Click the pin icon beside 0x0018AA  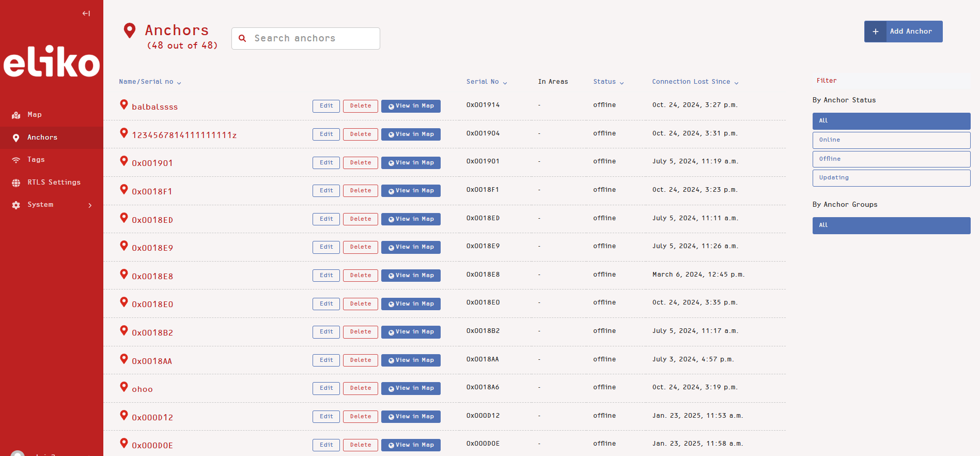coord(124,359)
